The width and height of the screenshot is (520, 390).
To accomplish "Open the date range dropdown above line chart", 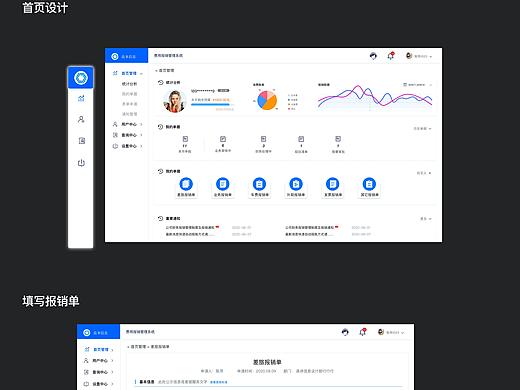I will point(418,85).
